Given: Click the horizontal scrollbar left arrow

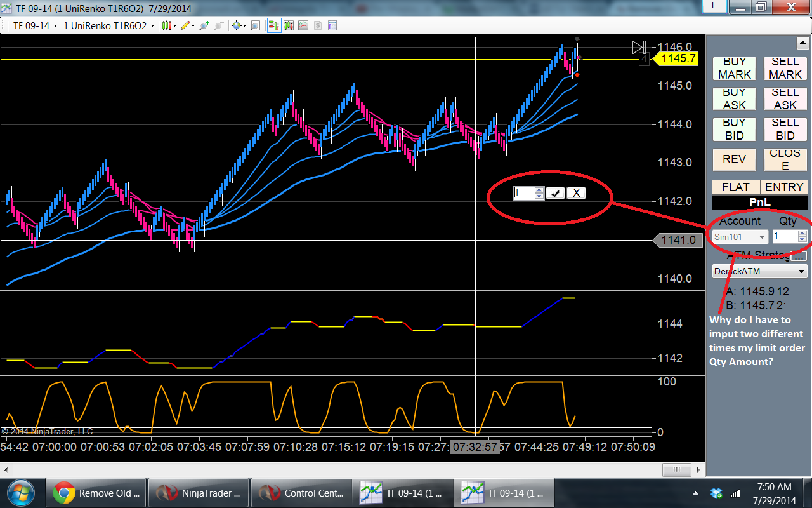Looking at the screenshot, I should (6, 470).
